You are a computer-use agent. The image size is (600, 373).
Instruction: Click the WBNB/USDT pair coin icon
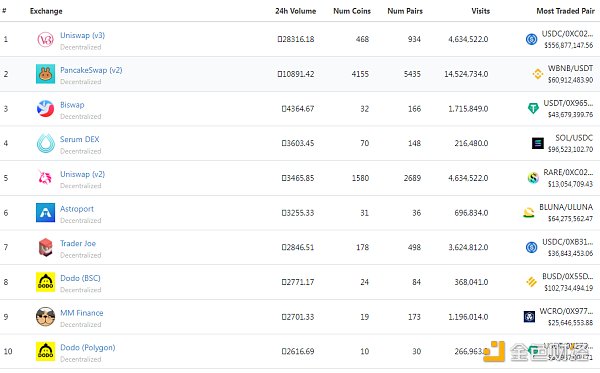tap(537, 74)
